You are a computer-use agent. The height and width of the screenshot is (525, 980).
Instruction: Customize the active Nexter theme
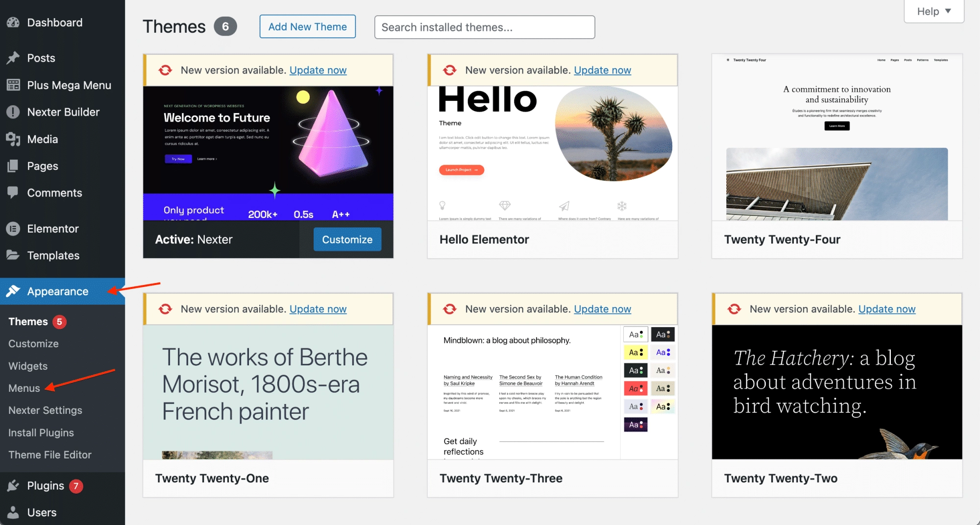[346, 239]
